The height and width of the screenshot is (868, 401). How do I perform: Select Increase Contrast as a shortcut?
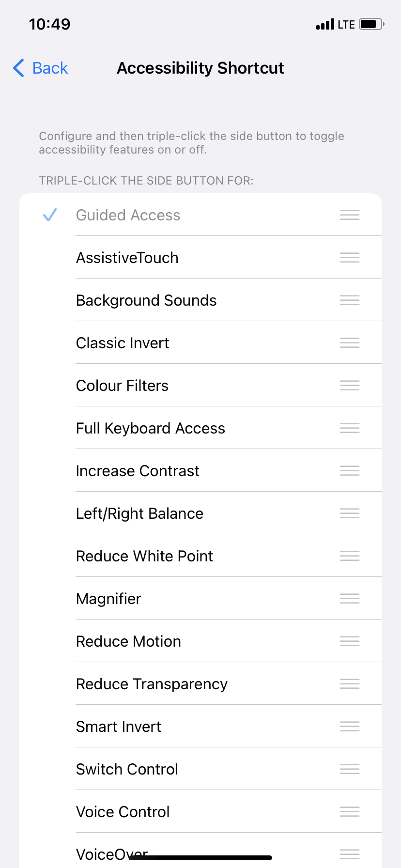[x=138, y=471]
